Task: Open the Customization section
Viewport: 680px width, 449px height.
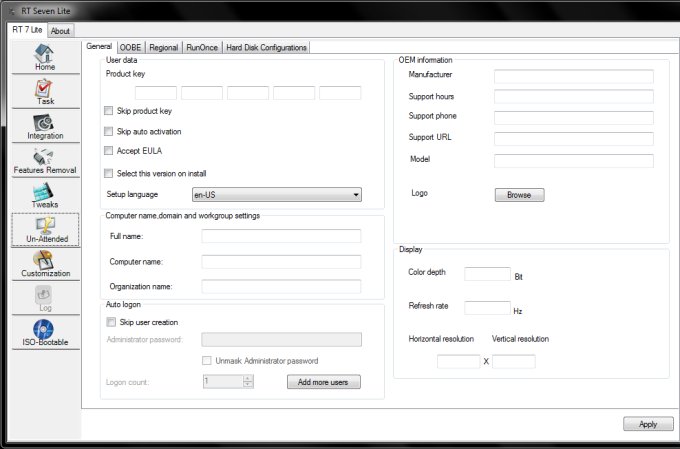Action: tap(44, 265)
